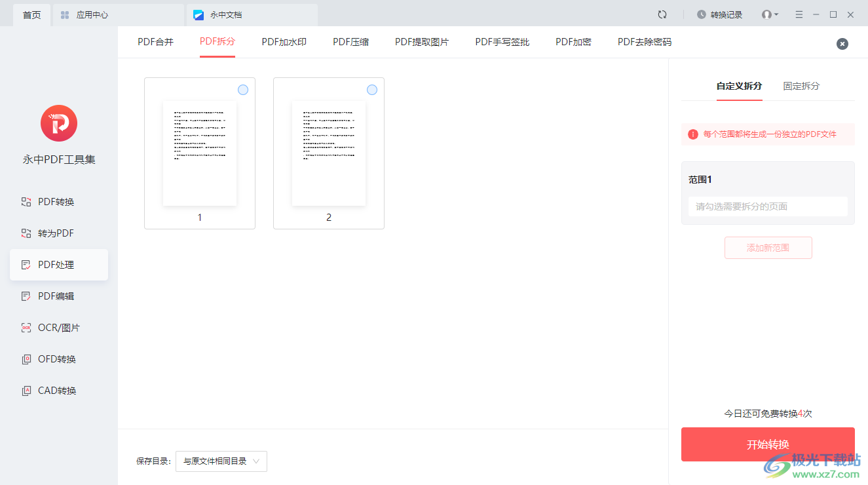Click the 范围1 heading label

tap(700, 180)
